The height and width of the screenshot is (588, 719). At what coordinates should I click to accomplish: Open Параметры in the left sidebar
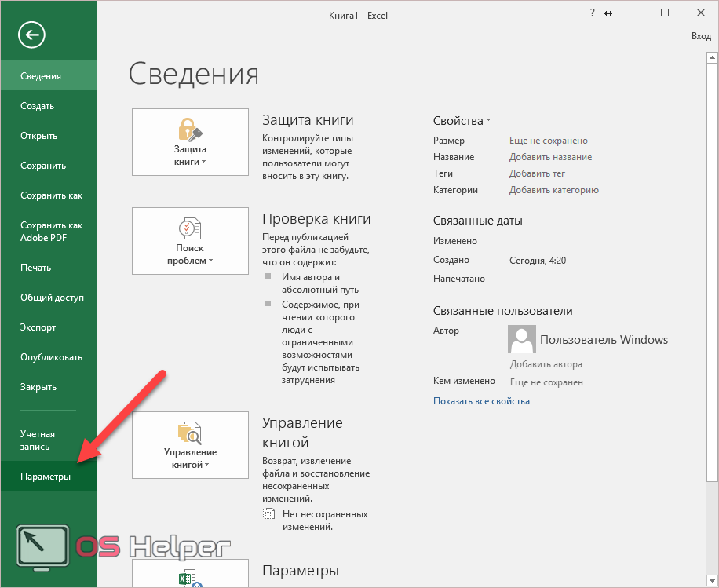[x=46, y=477]
